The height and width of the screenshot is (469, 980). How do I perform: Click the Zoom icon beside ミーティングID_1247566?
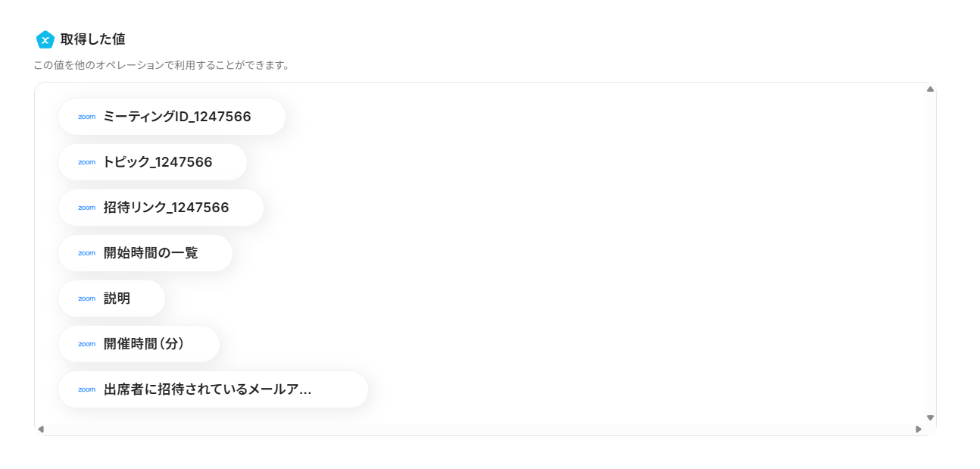[x=86, y=117]
